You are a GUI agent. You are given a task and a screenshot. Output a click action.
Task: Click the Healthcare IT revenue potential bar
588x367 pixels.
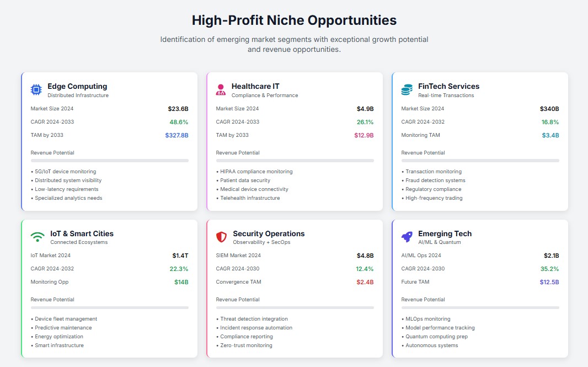[x=295, y=161]
